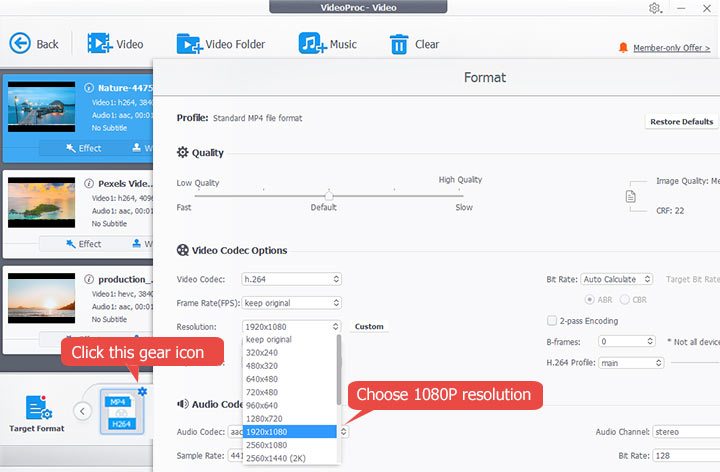Click the Low Quality end of slider

(198, 196)
